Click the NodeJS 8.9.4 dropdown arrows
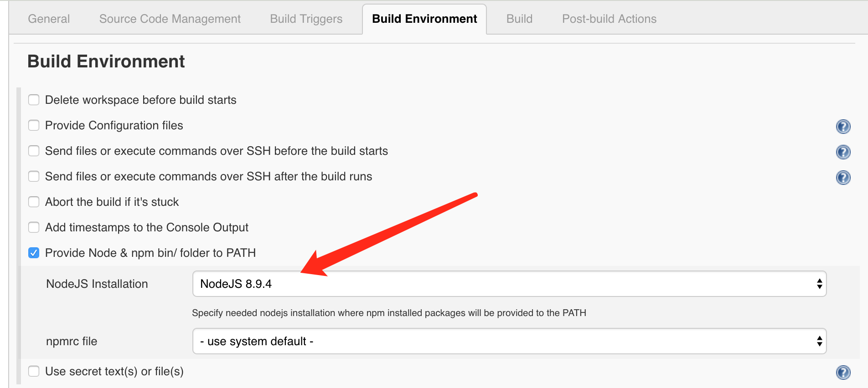This screenshot has width=868, height=388. pyautogui.click(x=819, y=284)
